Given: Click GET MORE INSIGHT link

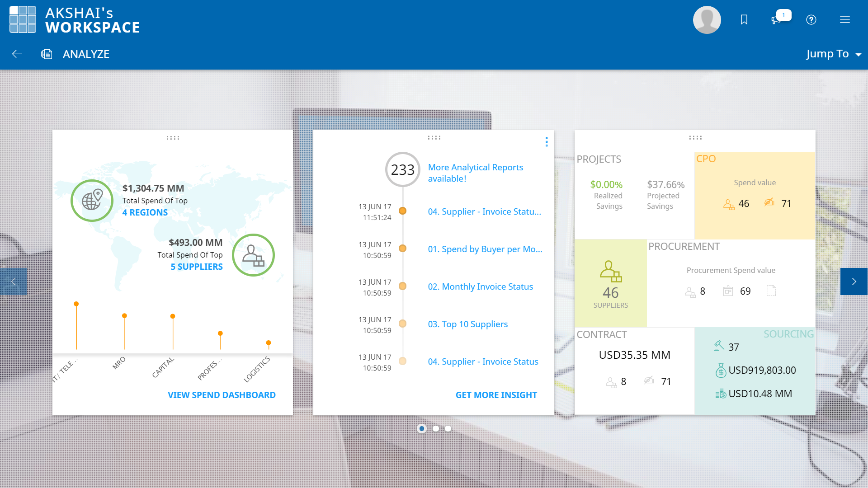Looking at the screenshot, I should (496, 395).
